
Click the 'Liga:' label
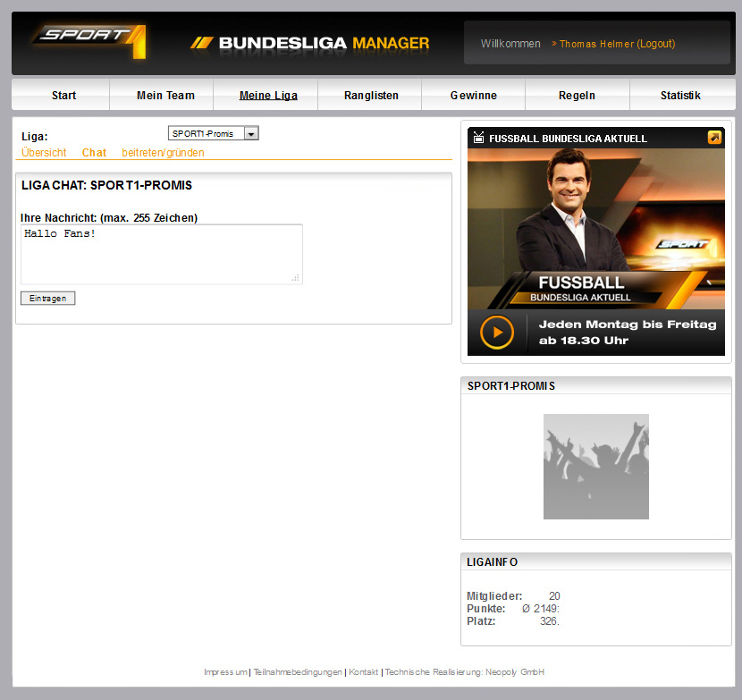pos(35,137)
